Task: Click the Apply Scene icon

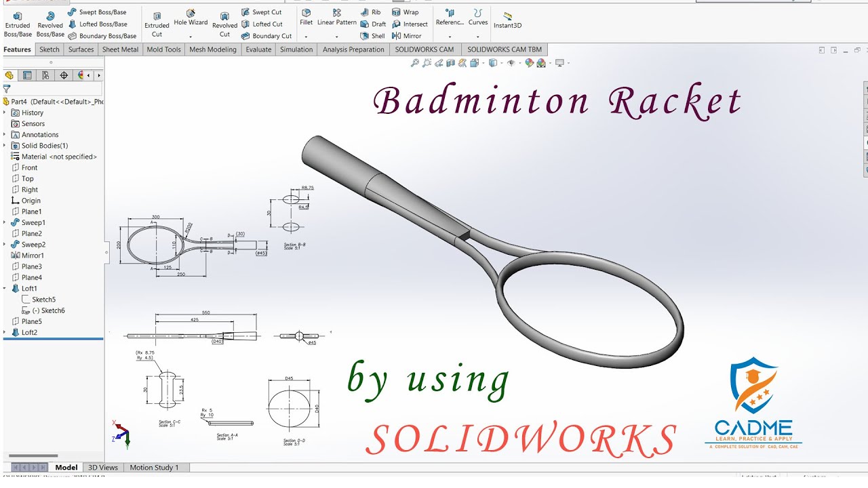Action: tap(541, 63)
